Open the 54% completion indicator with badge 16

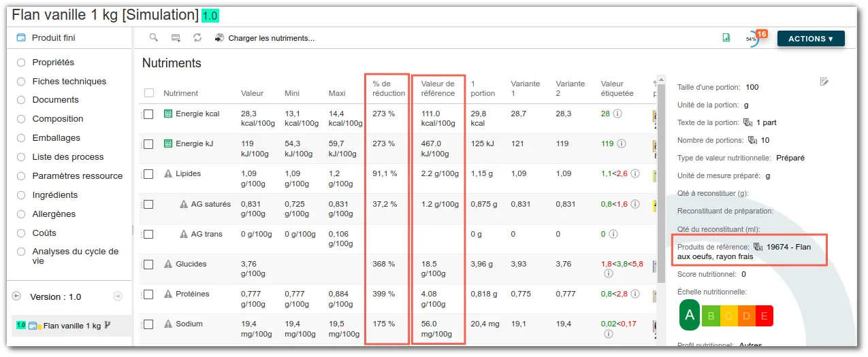tap(753, 38)
